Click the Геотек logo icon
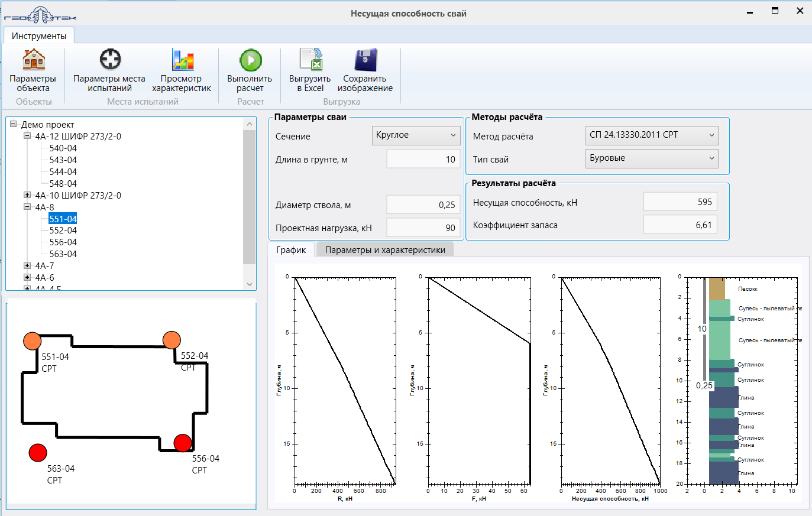Image resolution: width=812 pixels, height=516 pixels. click(x=40, y=15)
